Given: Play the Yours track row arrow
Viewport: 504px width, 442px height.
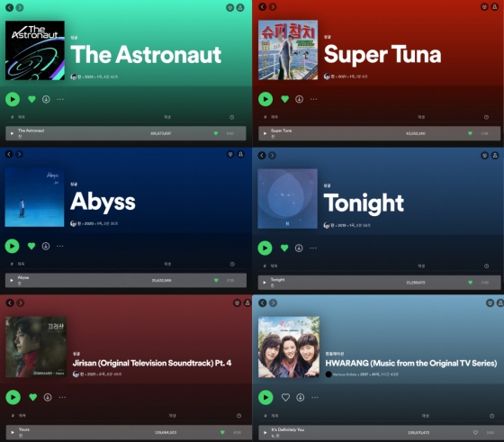Looking at the screenshot, I should point(13,432).
